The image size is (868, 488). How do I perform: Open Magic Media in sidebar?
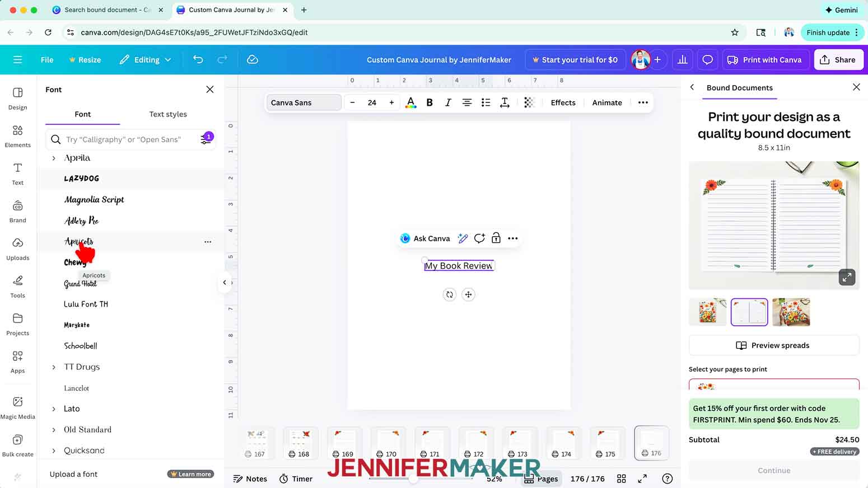point(17,407)
